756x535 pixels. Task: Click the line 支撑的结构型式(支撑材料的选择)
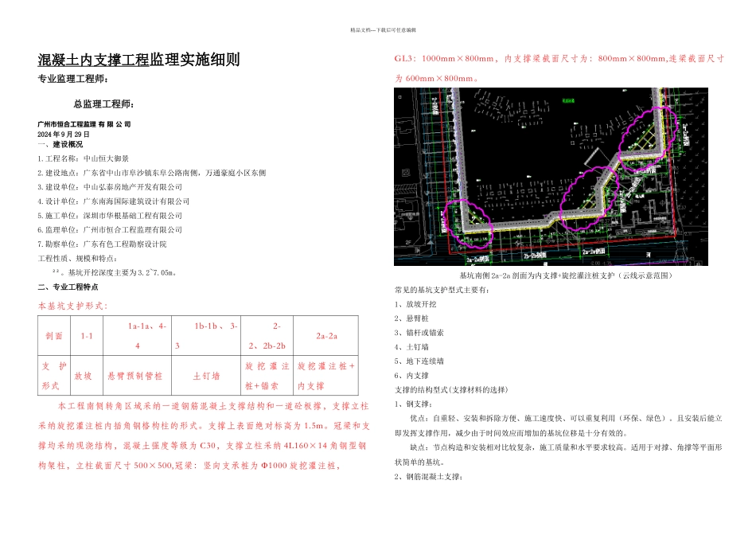[x=450, y=390]
